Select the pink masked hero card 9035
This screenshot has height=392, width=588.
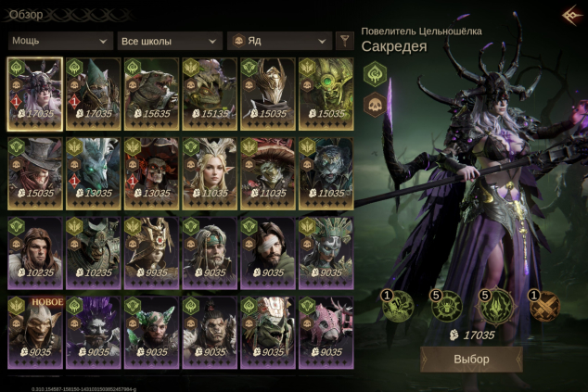(326, 333)
